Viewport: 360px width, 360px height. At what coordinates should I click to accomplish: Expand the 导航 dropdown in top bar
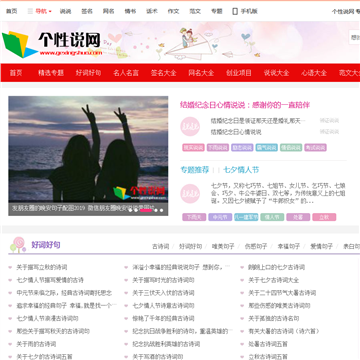[43, 11]
